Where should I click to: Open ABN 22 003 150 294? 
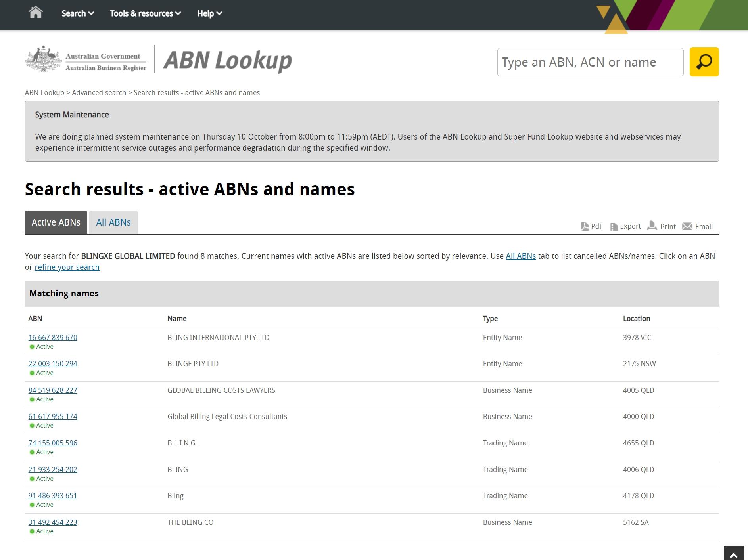pyautogui.click(x=53, y=364)
